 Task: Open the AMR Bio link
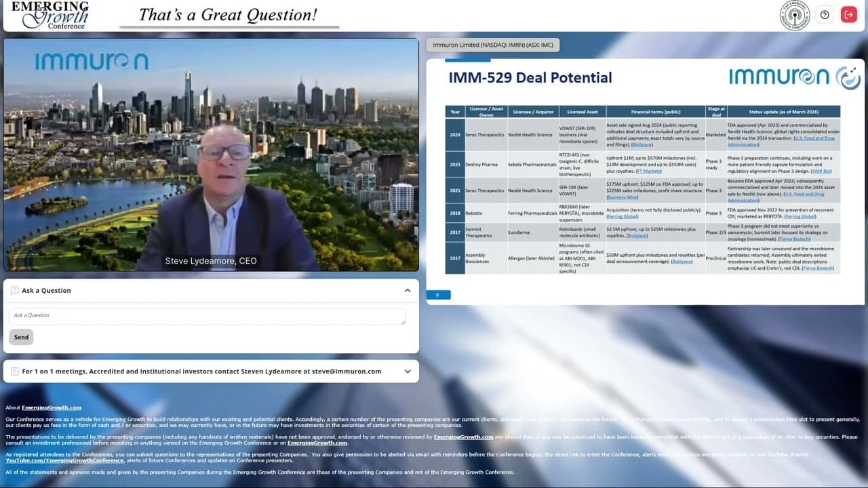(821, 171)
